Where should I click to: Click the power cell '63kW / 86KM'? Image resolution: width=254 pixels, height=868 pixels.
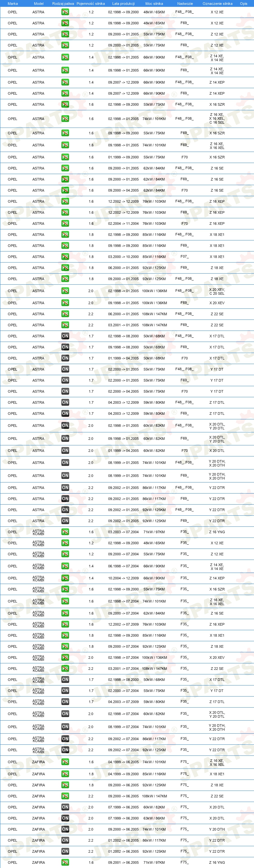pyautogui.click(x=154, y=818)
